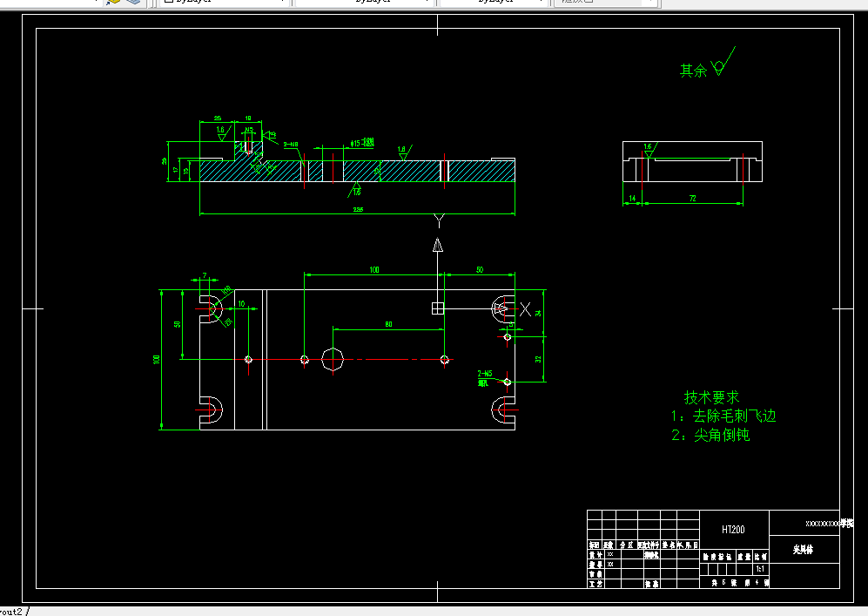The image size is (868, 616).
Task: Select the roughness symbol beside 其余
Action: tap(723, 62)
